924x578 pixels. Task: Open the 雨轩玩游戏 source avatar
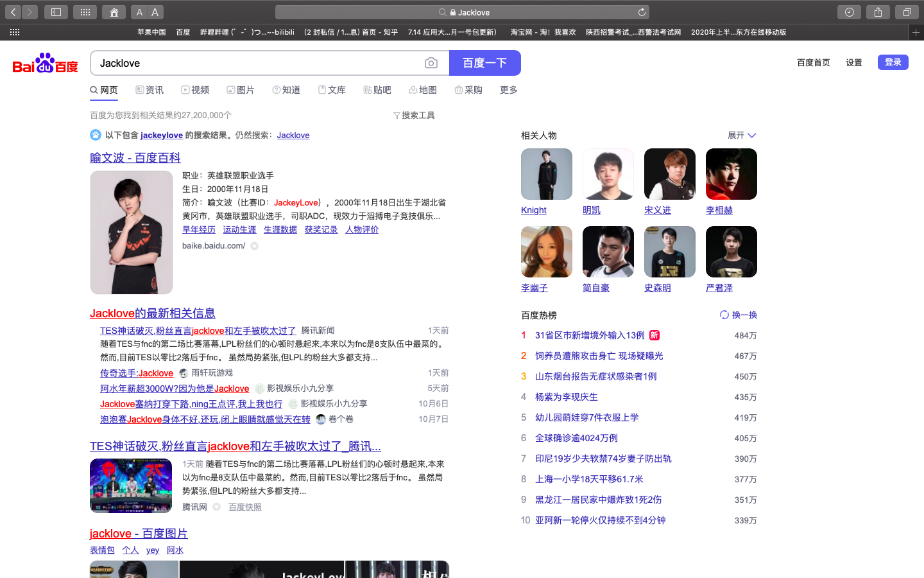coord(184,373)
